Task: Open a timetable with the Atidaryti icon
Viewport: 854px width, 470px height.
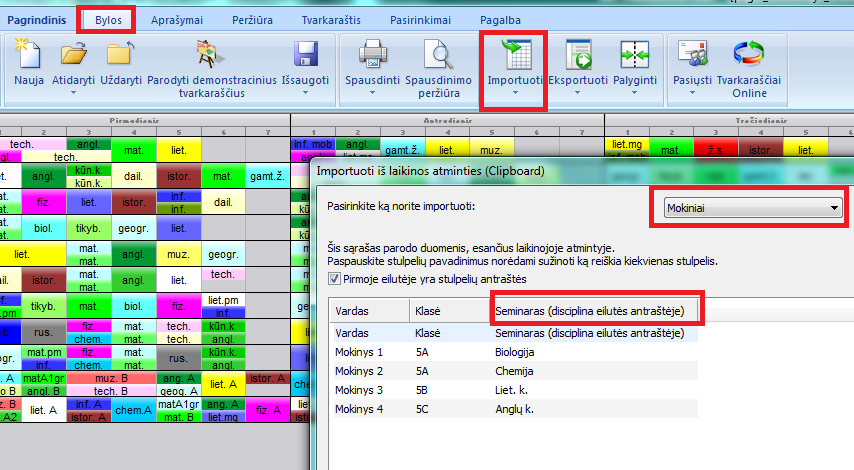Action: click(x=74, y=56)
